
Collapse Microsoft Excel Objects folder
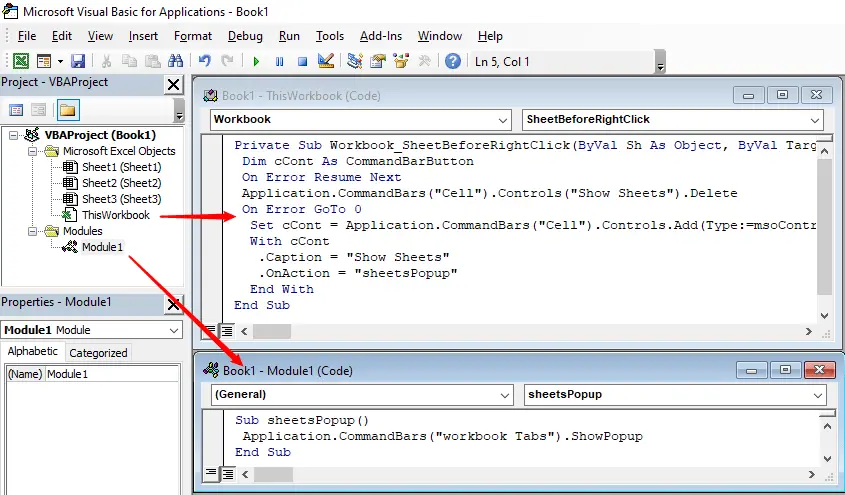[33, 151]
